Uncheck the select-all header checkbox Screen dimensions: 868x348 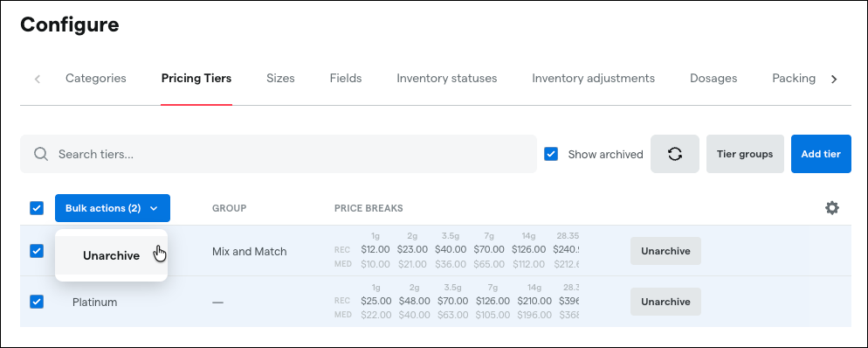[x=37, y=208]
